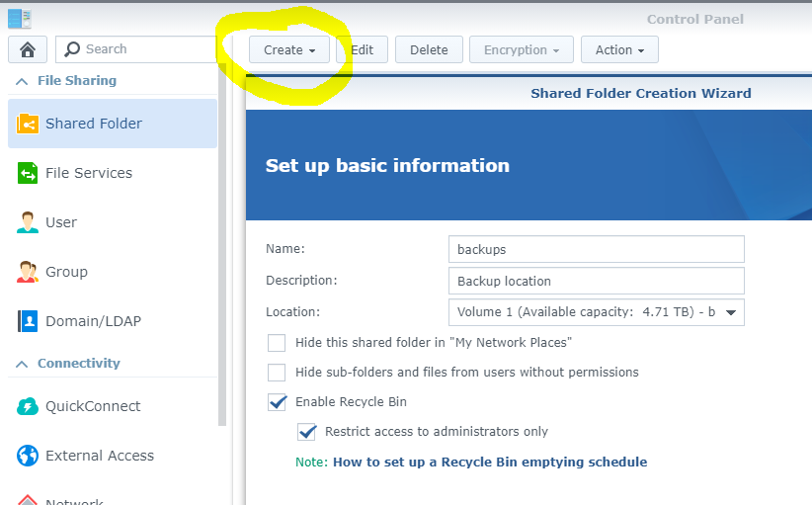The image size is (812, 505).
Task: Click the Delete button
Action: 429,49
